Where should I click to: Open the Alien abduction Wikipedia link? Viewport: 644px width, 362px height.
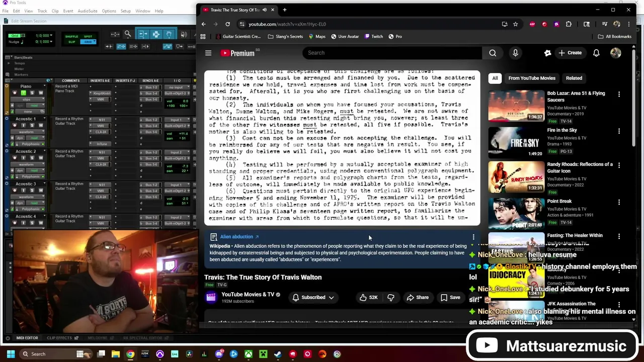coord(239,237)
